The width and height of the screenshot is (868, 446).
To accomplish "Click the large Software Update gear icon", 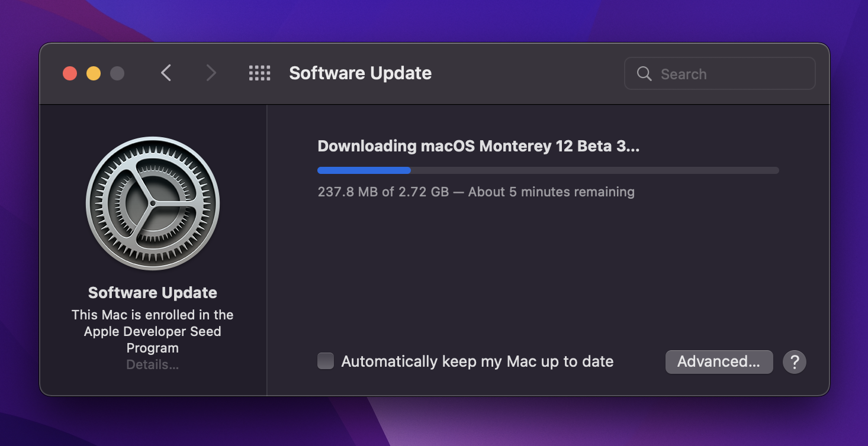I will tap(153, 203).
